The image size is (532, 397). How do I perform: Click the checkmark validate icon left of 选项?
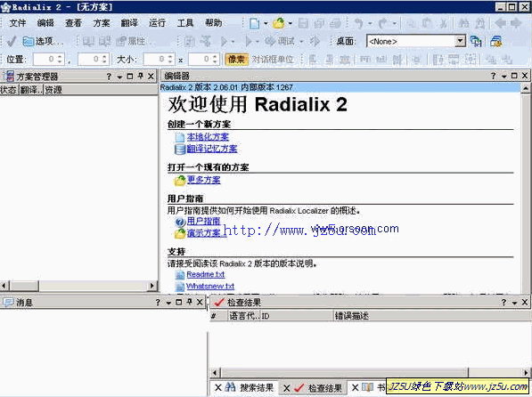[x=12, y=41]
